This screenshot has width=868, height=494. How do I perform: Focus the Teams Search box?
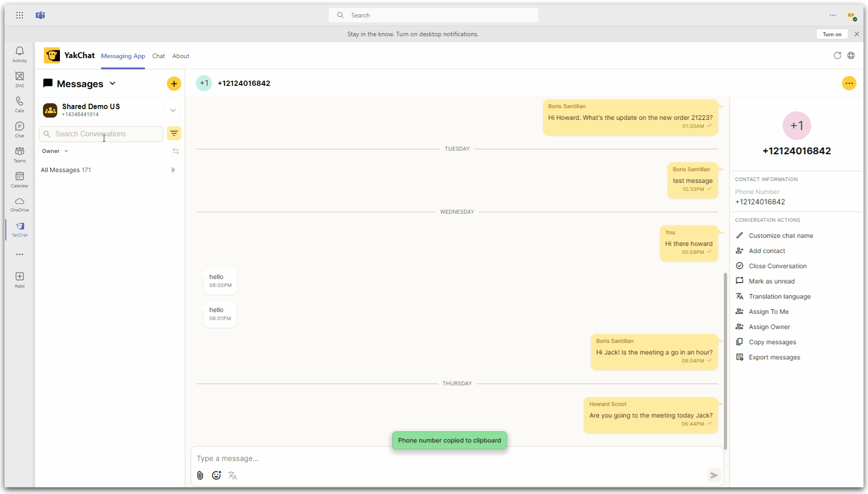pyautogui.click(x=433, y=15)
